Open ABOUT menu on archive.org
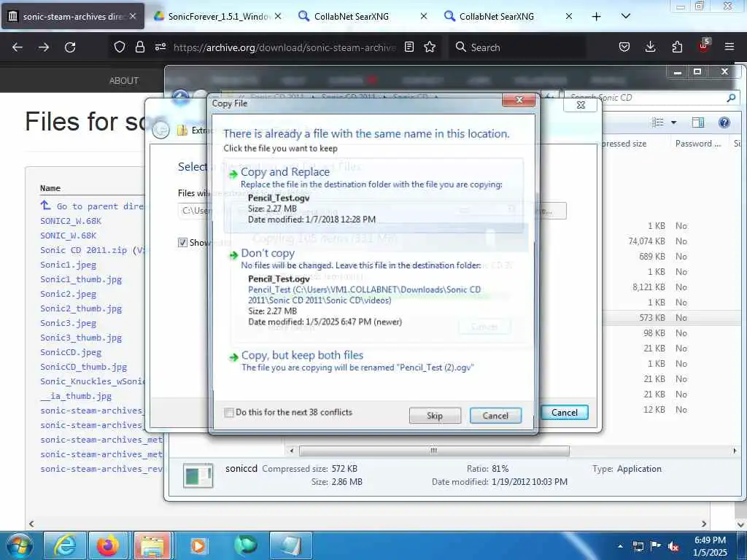The image size is (747, 560). [124, 80]
